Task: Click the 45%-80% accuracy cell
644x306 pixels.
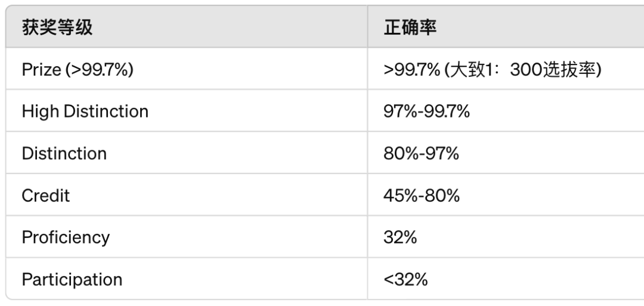Action: [x=422, y=195]
